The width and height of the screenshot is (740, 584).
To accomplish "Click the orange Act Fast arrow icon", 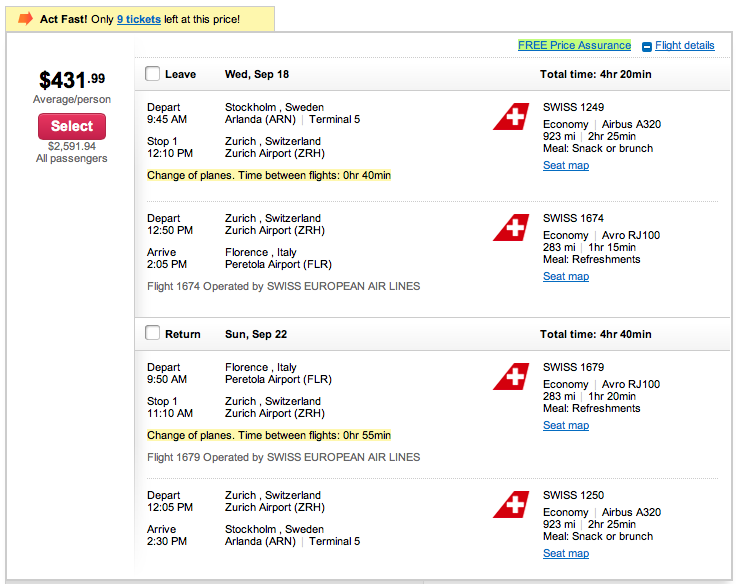I will click(x=26, y=18).
